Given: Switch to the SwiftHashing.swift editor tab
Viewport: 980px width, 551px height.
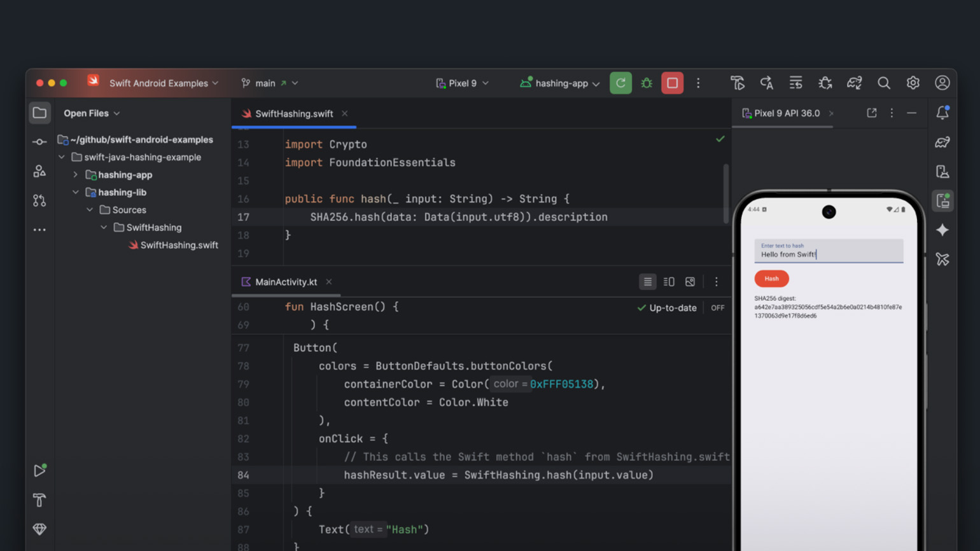Looking at the screenshot, I should coord(293,114).
